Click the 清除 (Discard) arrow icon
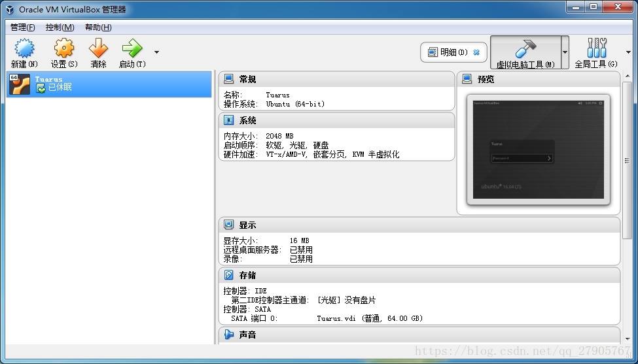The width and height of the screenshot is (638, 364). pyautogui.click(x=98, y=48)
